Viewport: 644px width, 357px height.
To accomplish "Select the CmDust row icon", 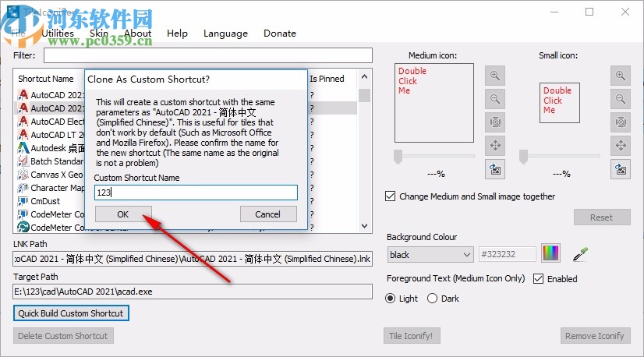I will 23,201.
